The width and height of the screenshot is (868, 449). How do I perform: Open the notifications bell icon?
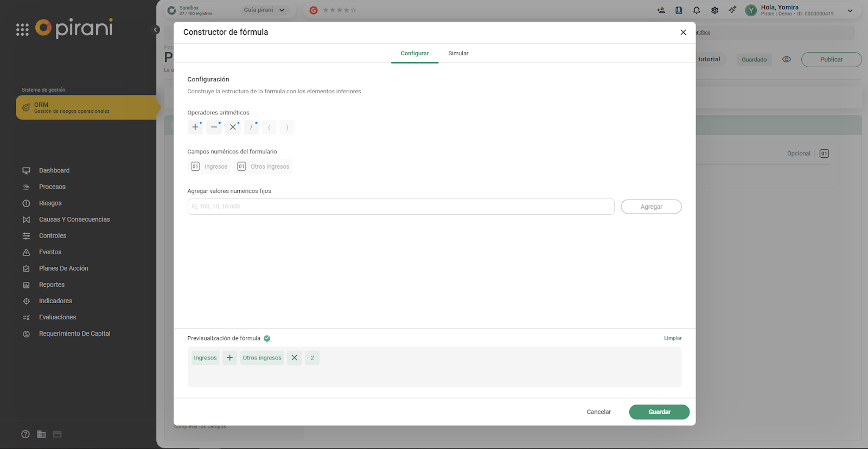tap(697, 10)
